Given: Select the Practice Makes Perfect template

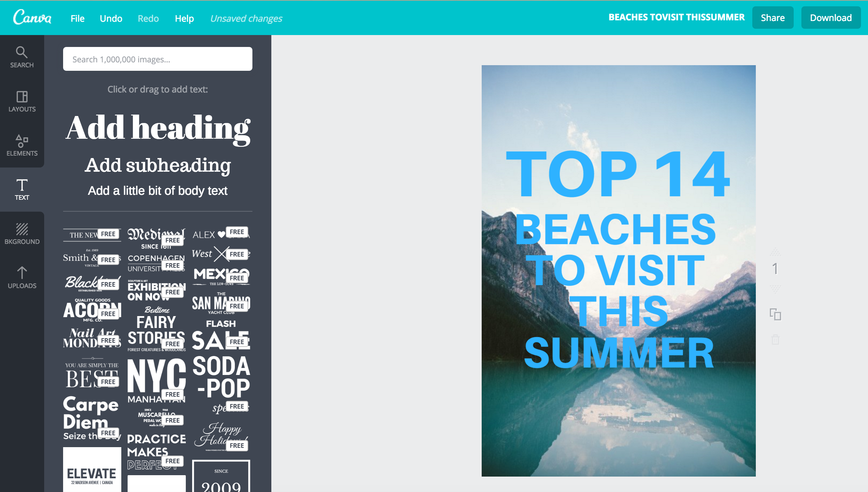Looking at the screenshot, I should pyautogui.click(x=156, y=451).
